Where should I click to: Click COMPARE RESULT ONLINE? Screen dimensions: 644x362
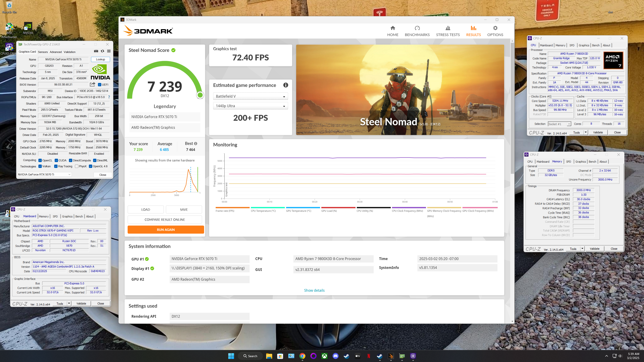[165, 220]
